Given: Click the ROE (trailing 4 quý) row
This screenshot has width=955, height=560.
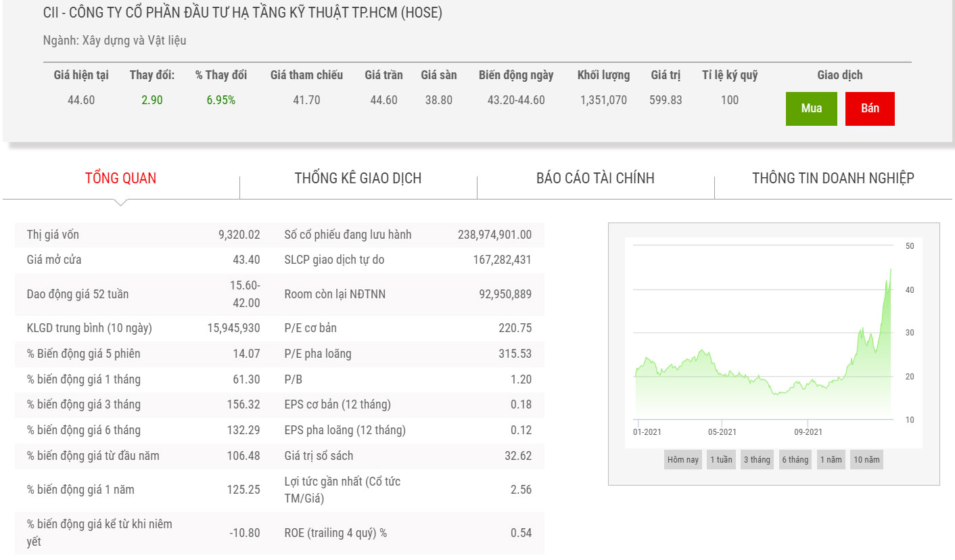Looking at the screenshot, I should 408,533.
